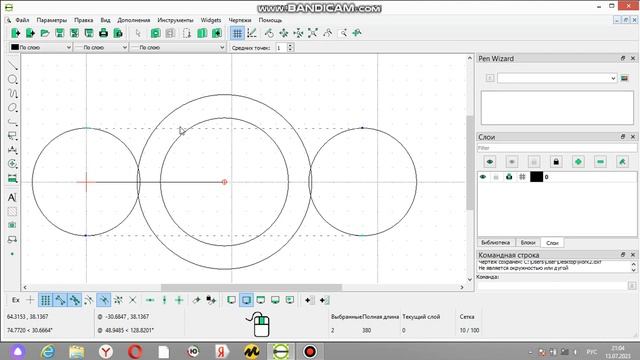This screenshot has width=640, height=360.
Task: Click Restrict horizontal snap icon
Action: (x=150, y=300)
